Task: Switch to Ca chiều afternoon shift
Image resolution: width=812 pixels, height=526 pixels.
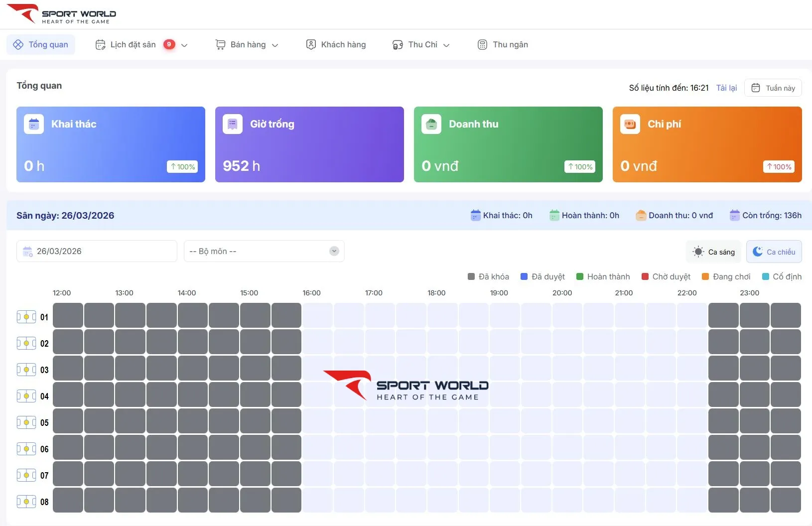Action: 774,252
